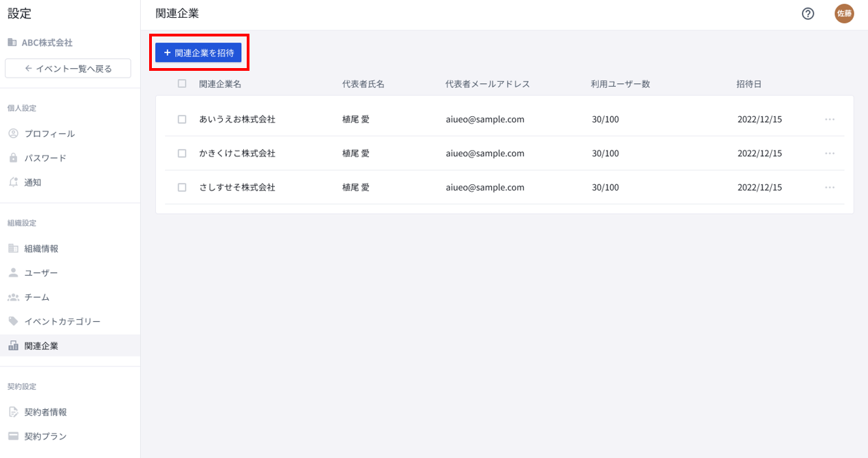868x458 pixels.
Task: Click the プロフィール person icon
Action: click(x=12, y=133)
